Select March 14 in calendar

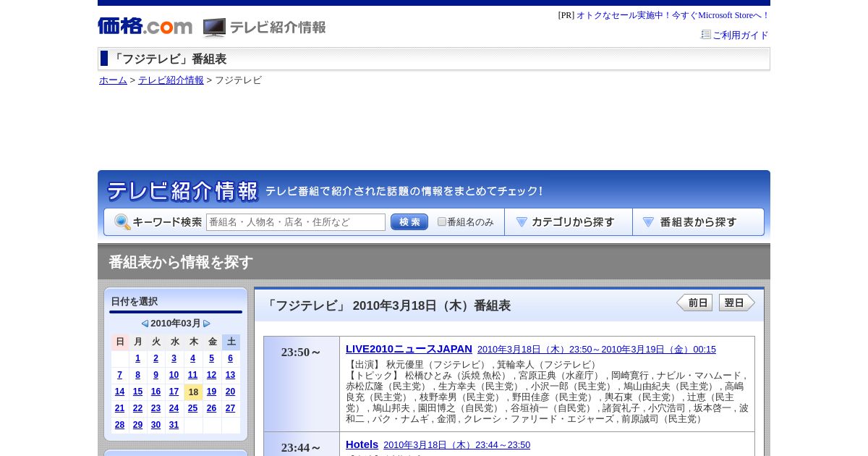coord(119,392)
